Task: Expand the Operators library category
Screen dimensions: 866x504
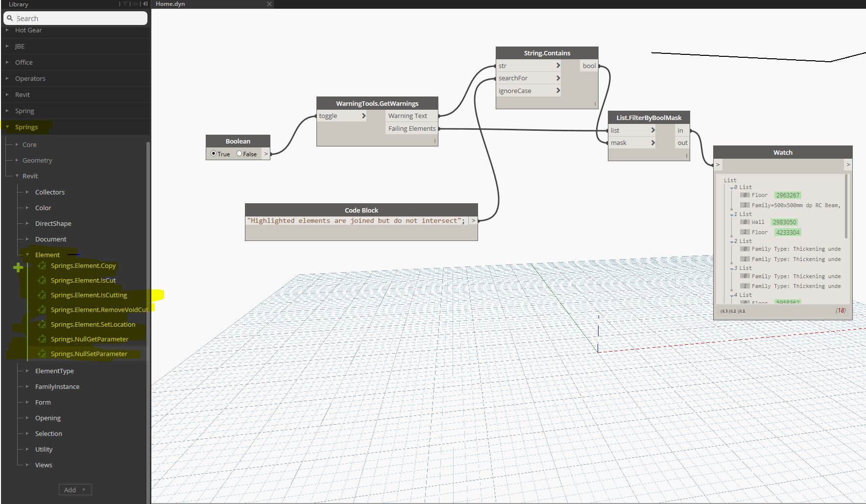Action: (x=7, y=78)
